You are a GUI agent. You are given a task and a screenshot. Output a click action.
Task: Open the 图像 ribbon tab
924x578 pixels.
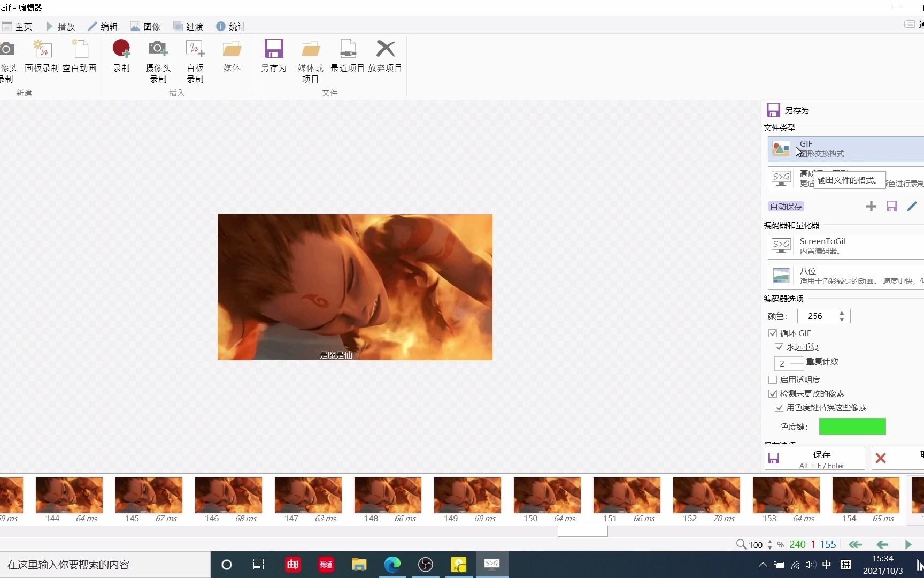tap(145, 27)
